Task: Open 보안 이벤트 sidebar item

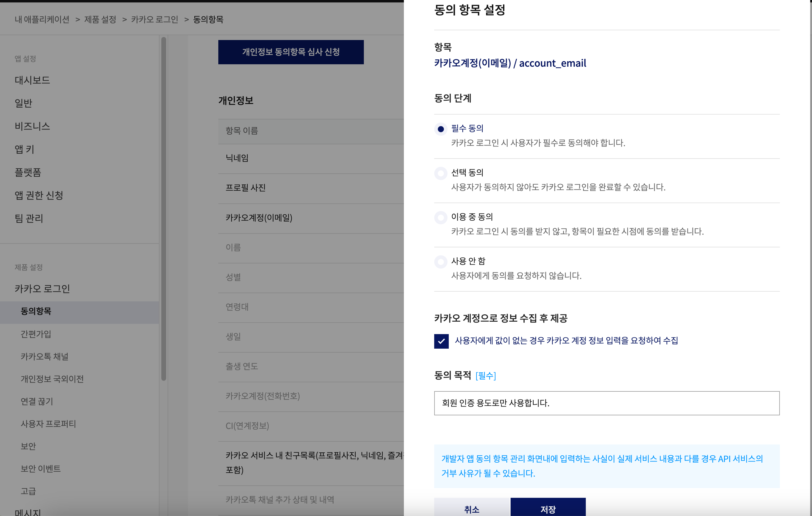Action: 40,468
